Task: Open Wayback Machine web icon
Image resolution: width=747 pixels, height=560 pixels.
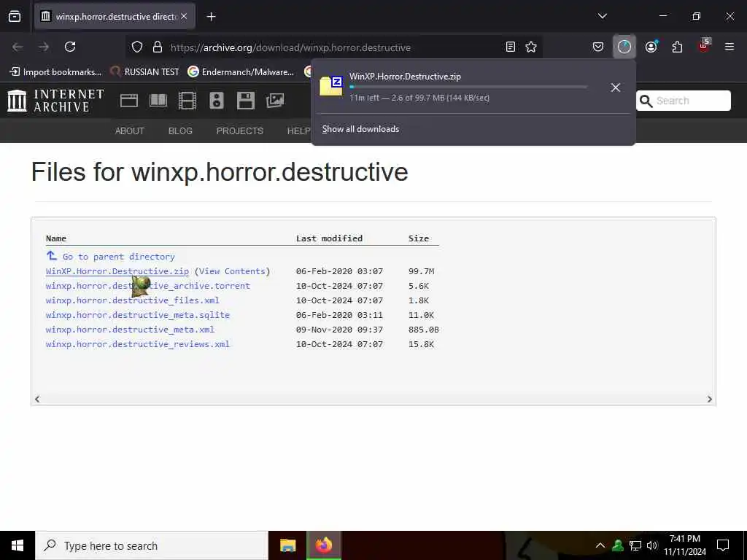Action: click(x=128, y=101)
